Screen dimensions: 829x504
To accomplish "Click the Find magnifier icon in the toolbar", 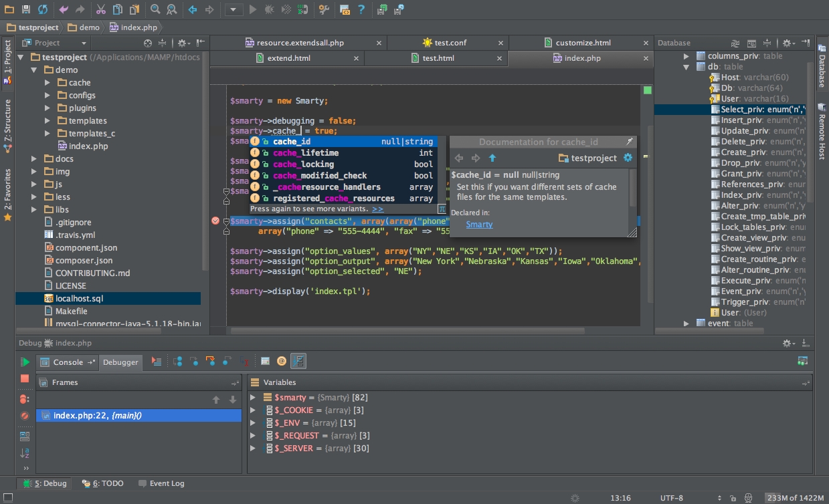I will (155, 9).
